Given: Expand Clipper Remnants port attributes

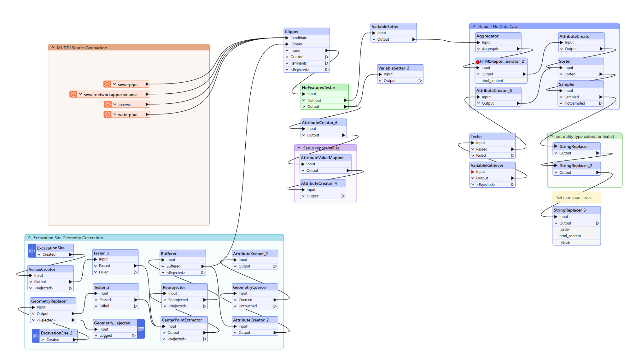Looking at the screenshot, I should pos(287,63).
